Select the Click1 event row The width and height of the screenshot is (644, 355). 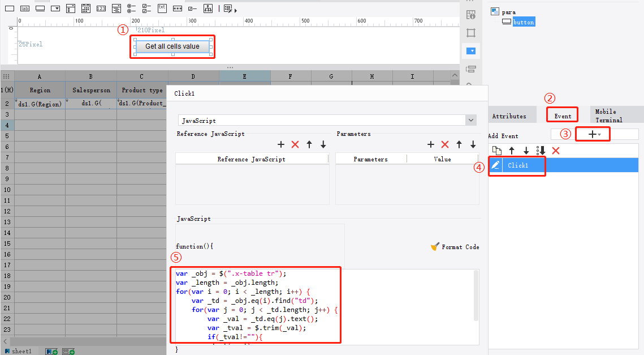coord(563,165)
